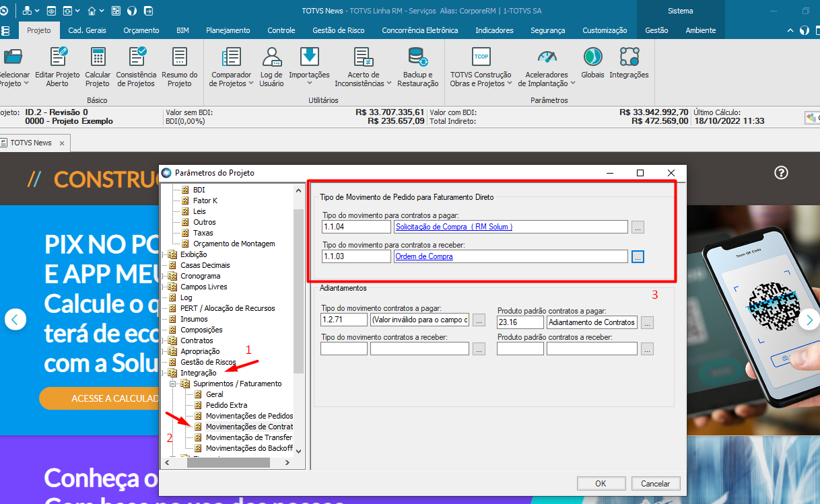Image resolution: width=820 pixels, height=504 pixels.
Task: Go to previous banner slide
Action: (15, 319)
